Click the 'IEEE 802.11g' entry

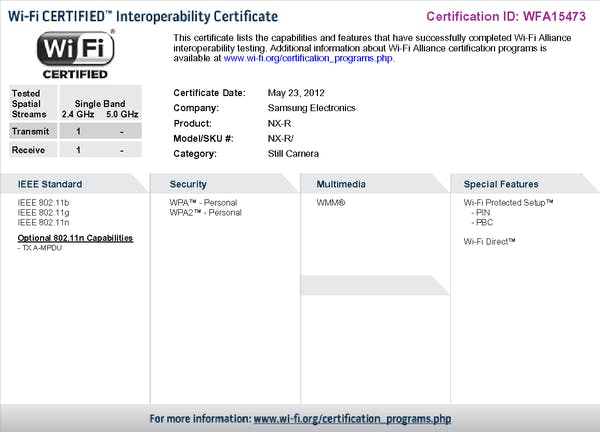coord(43,213)
